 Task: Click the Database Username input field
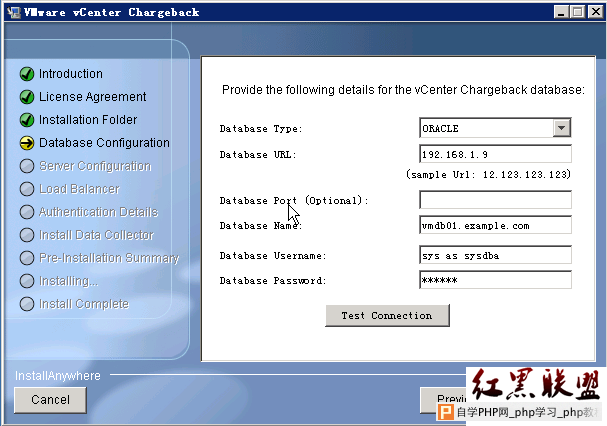tap(495, 255)
